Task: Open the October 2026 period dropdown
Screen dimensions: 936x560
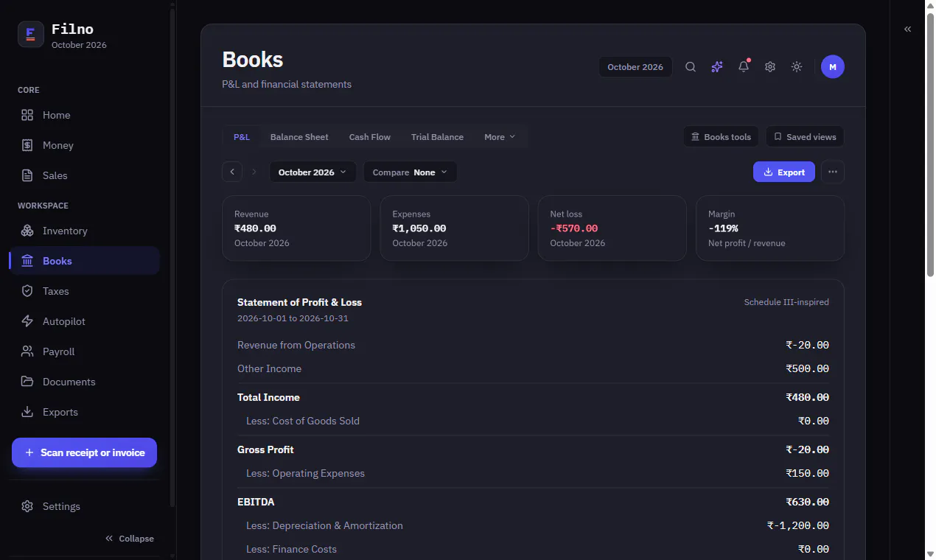Action: pos(313,172)
